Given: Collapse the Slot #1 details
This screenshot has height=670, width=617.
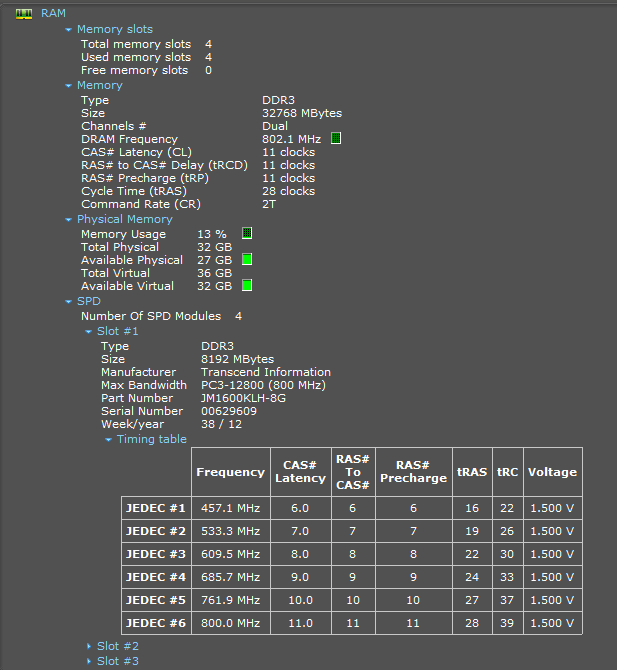Looking at the screenshot, I should coord(89,331).
